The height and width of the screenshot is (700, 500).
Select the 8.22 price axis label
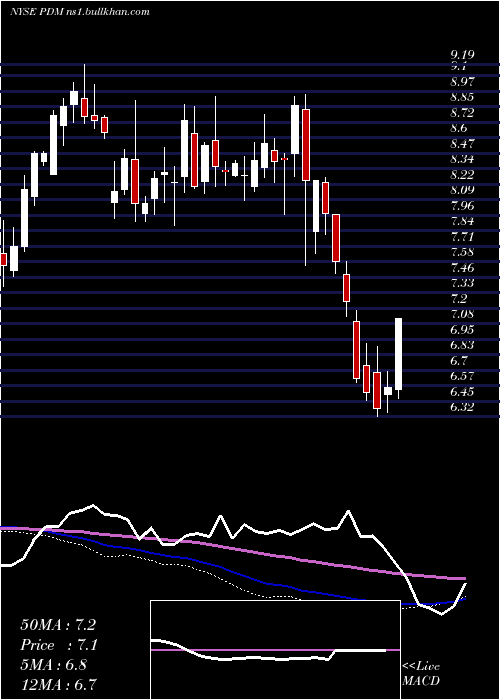tap(462, 175)
